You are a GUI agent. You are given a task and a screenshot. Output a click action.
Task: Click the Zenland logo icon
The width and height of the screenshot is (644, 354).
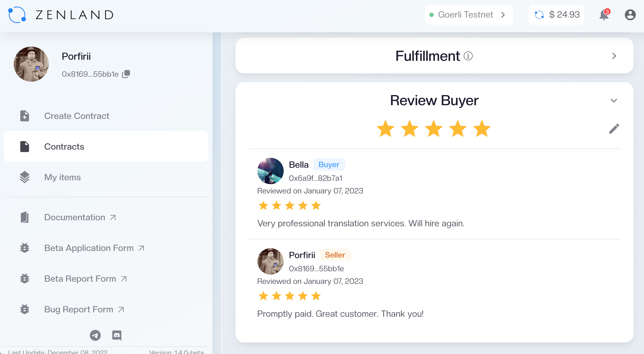click(x=17, y=15)
